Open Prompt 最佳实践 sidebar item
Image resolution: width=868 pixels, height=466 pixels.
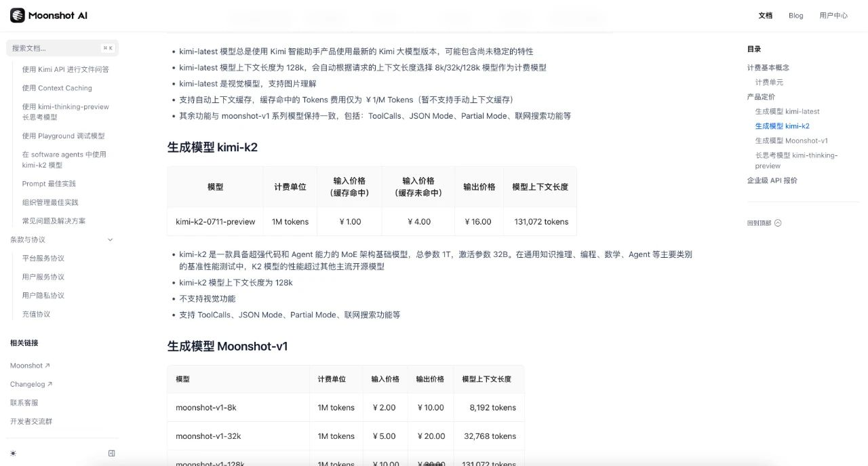(x=49, y=184)
